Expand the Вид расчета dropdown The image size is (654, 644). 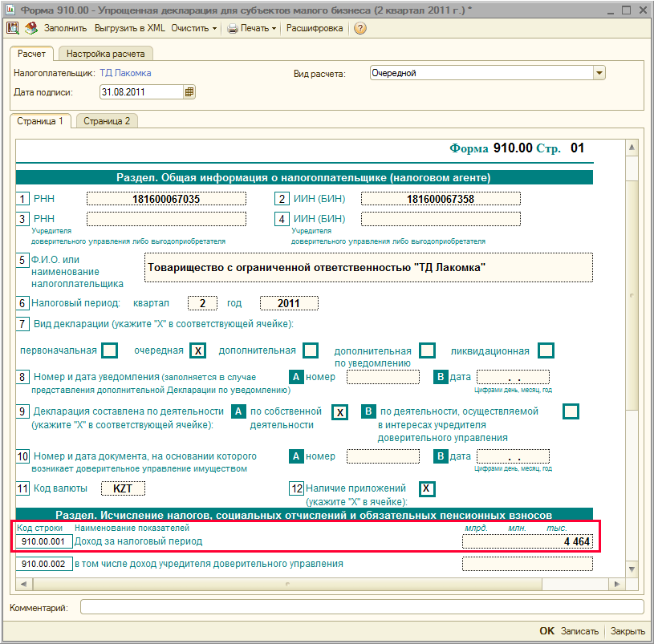click(599, 73)
